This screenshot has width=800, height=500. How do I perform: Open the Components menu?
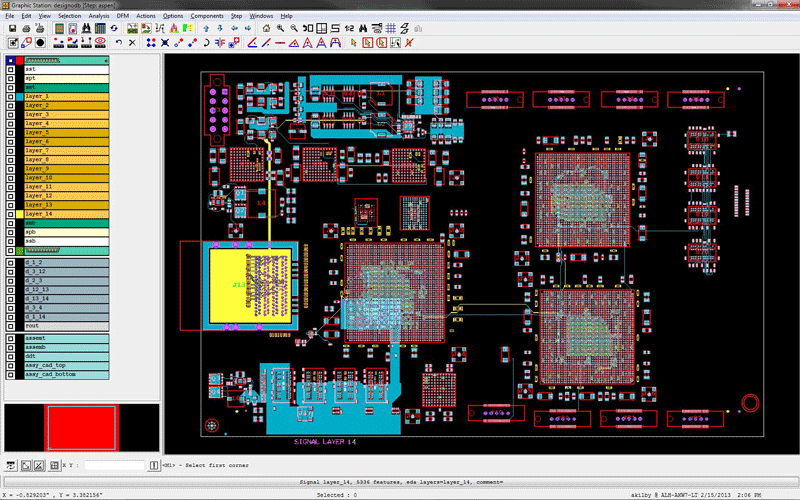(207, 16)
